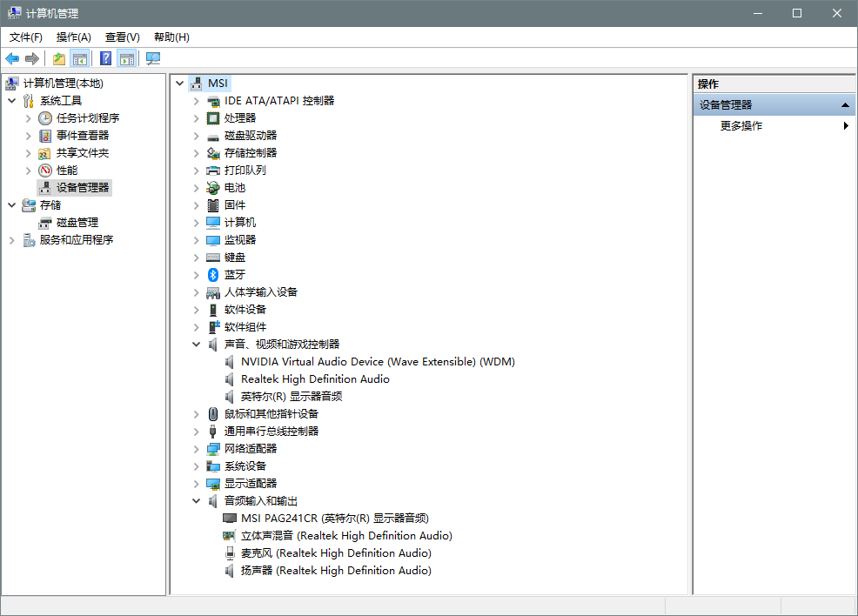The width and height of the screenshot is (858, 616).
Task: Select 扬声器 (Realtek High Definition Audio)
Action: [x=336, y=571]
